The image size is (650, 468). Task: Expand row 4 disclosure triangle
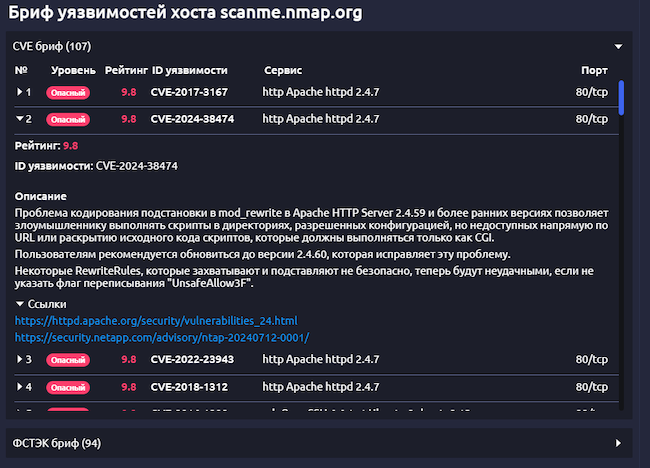[x=20, y=386]
